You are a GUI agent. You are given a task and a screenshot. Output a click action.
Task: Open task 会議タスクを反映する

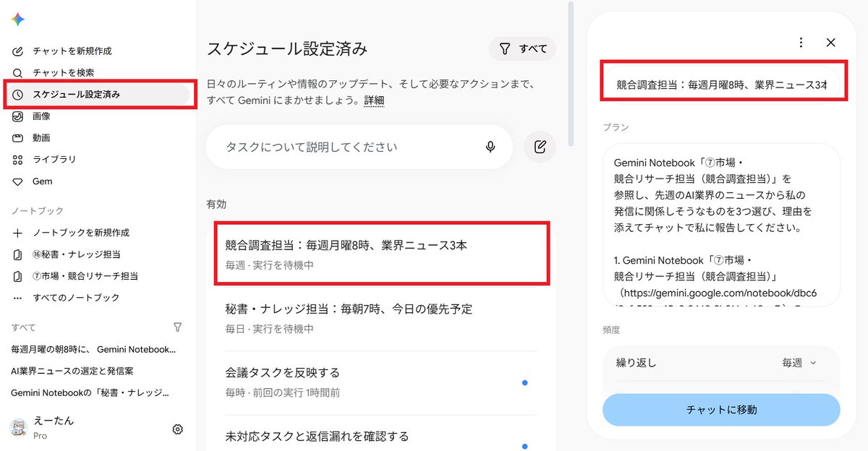[381, 382]
